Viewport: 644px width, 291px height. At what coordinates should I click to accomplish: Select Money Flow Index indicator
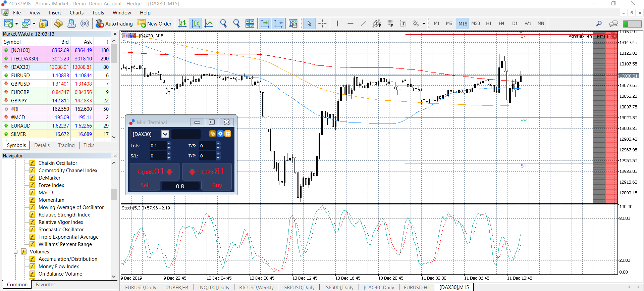point(59,266)
